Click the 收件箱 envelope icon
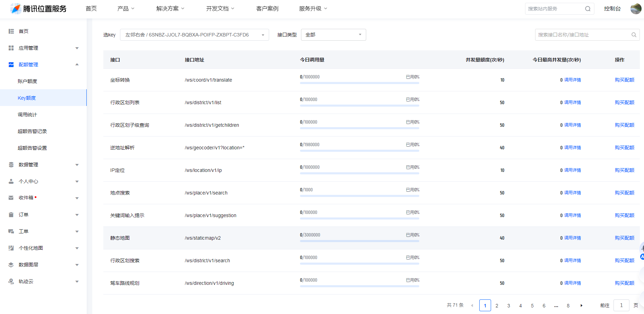The image size is (644, 314). pos(11,198)
